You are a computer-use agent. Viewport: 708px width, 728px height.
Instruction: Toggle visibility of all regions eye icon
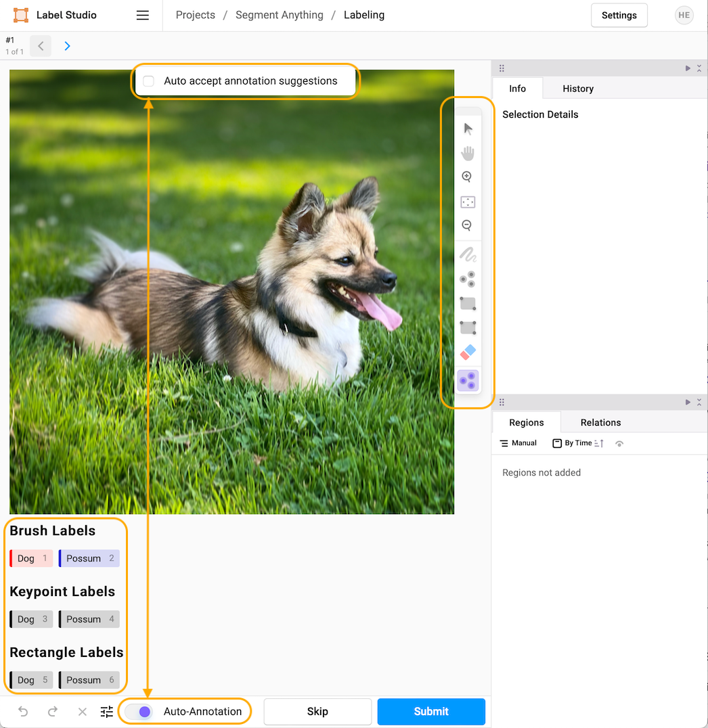(619, 444)
